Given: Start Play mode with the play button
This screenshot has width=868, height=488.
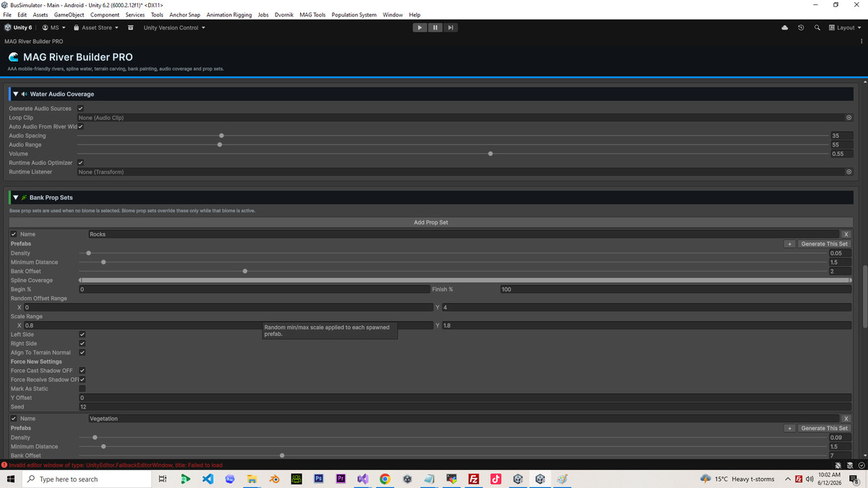Looking at the screenshot, I should pyautogui.click(x=420, y=27).
